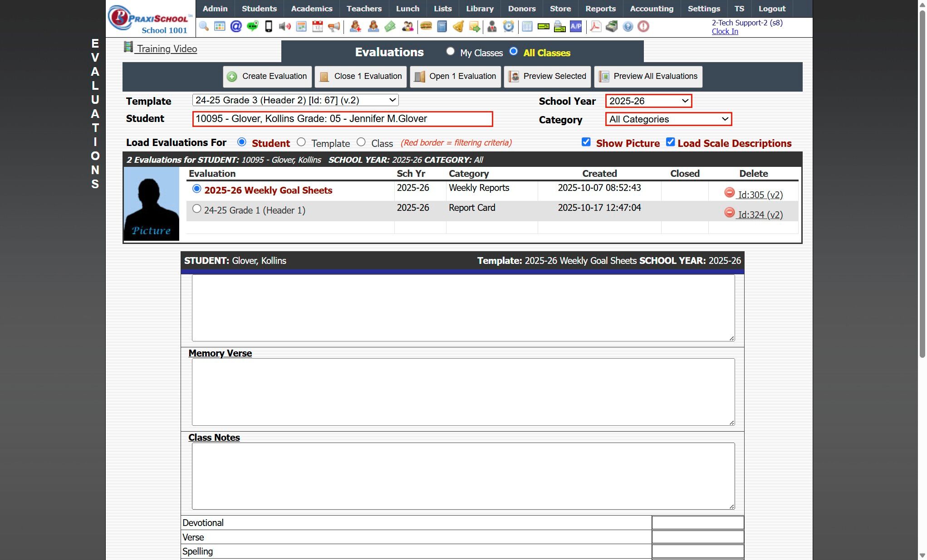The width and height of the screenshot is (927, 560).
Task: Select 24-25 Grade 1 (Header 1) evaluation radio
Action: [x=196, y=209]
